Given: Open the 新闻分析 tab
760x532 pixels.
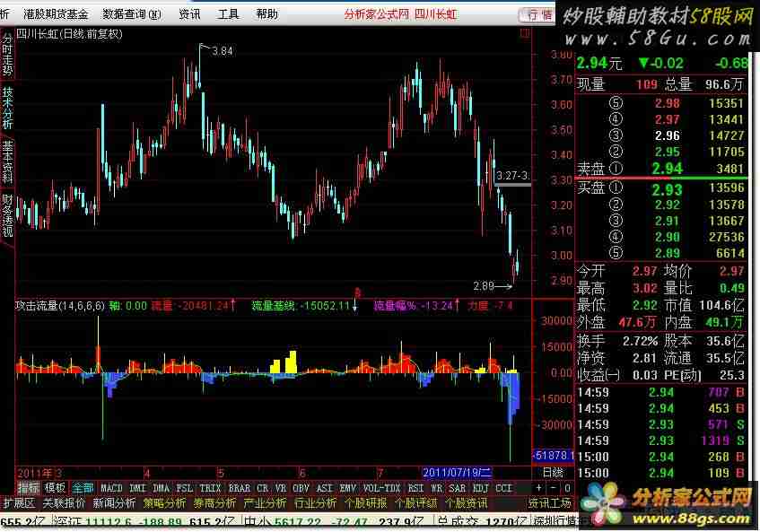Looking at the screenshot, I should point(114,503).
